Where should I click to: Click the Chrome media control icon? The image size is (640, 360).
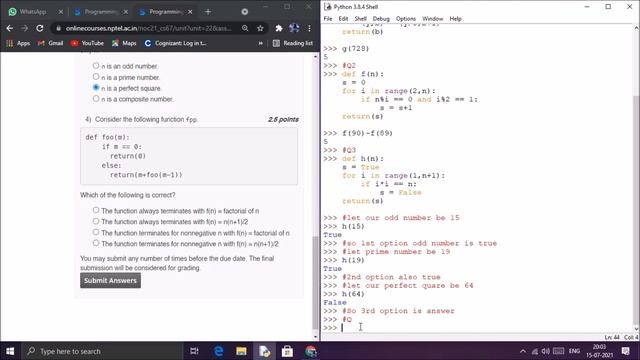pos(244,12)
